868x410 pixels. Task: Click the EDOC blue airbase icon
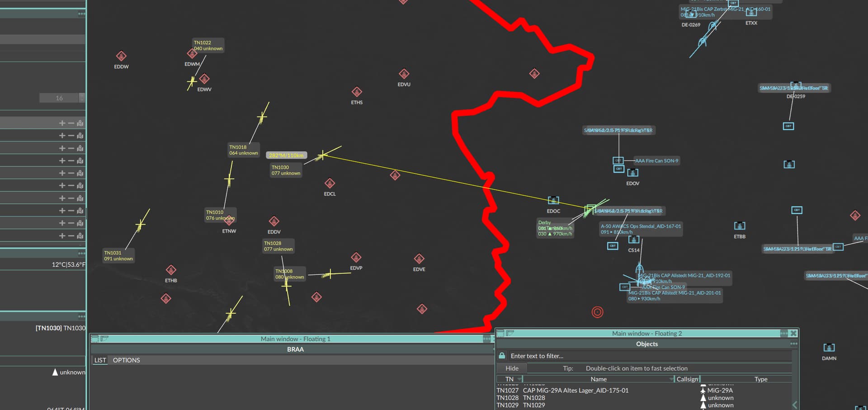[x=553, y=200]
